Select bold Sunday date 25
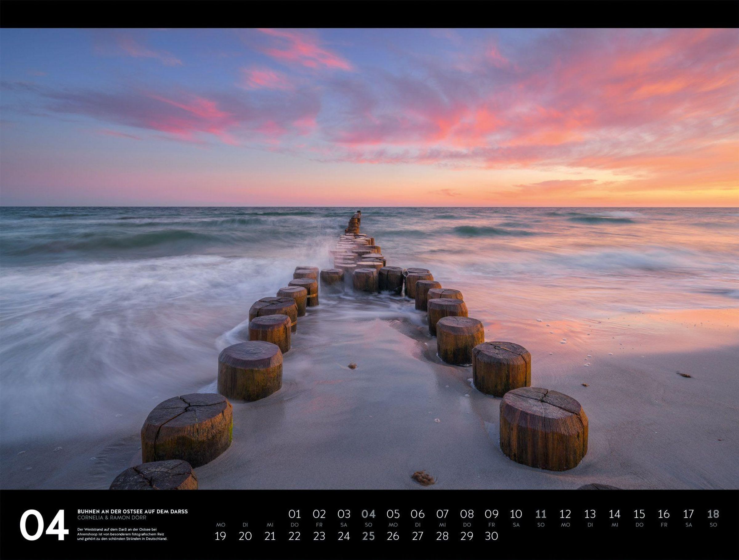 pyautogui.click(x=368, y=536)
